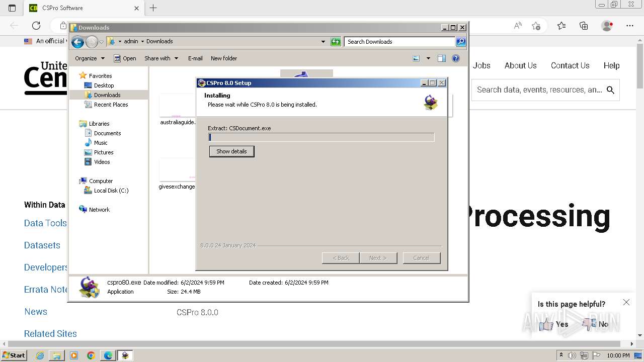Screen dimensions: 644x362
Task: Click Help link on Census page
Action: pos(612,65)
